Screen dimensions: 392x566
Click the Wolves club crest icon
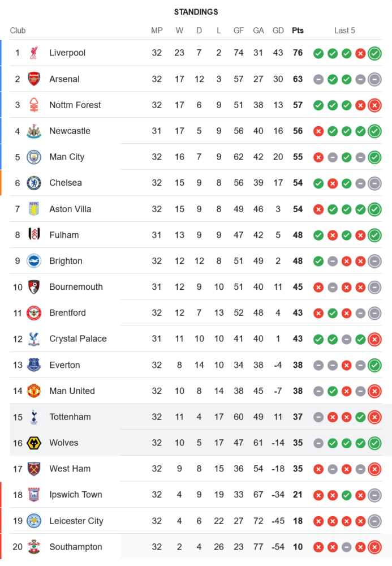[x=34, y=443]
